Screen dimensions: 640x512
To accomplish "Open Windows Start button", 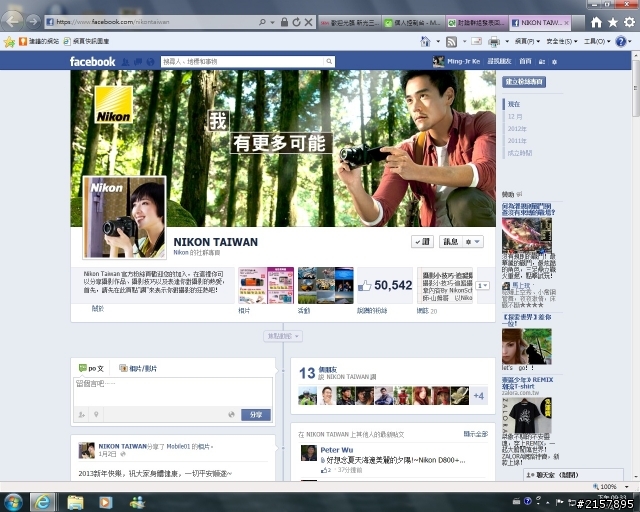I will (x=13, y=502).
